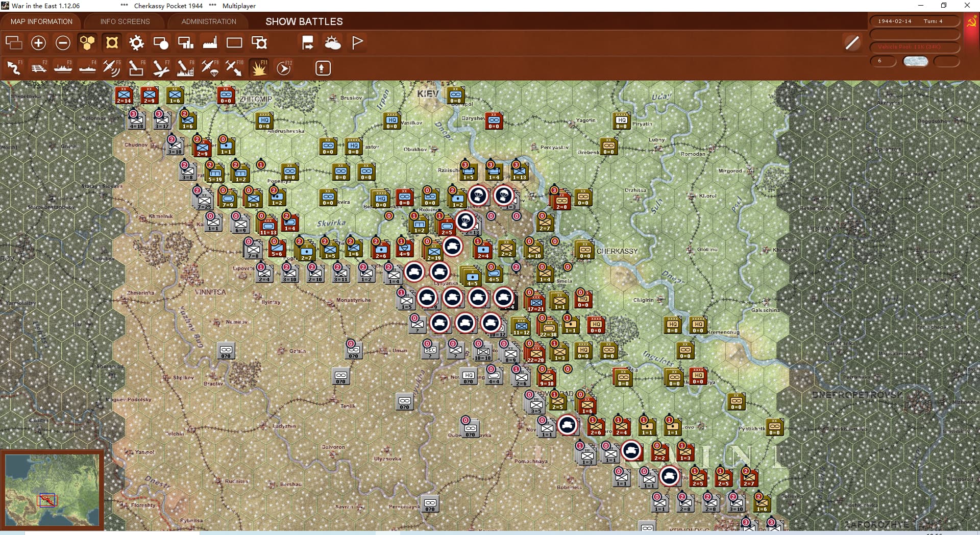980x535 pixels.
Task: Click the gear-shaped toolbar icon
Action: [x=136, y=43]
